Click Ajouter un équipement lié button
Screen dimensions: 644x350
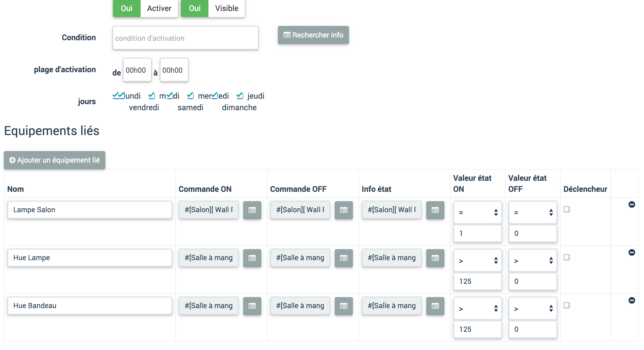[x=55, y=160]
